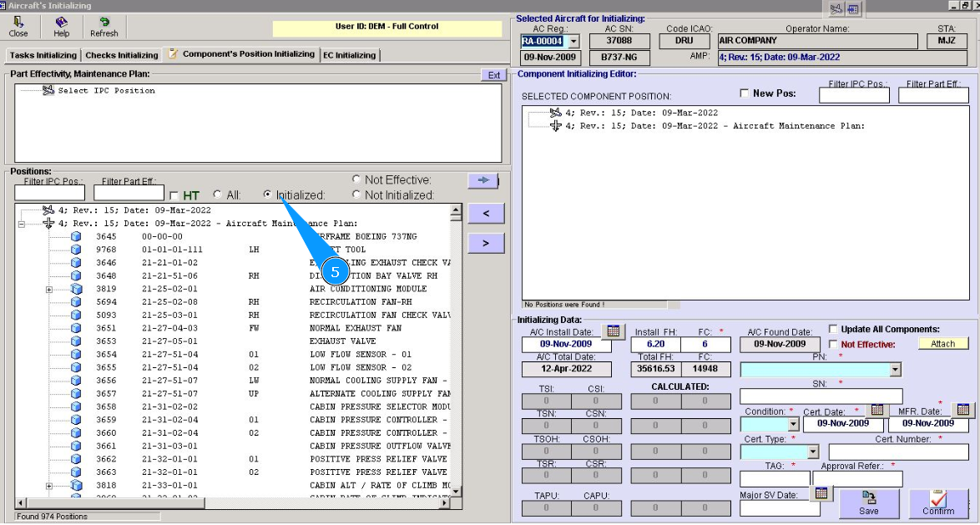Click the Ext button
Image resolution: width=980 pixels, height=525 pixels.
494,75
